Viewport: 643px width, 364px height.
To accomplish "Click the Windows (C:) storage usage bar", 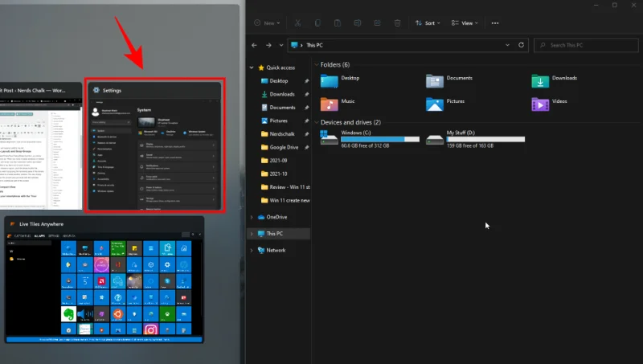I will [x=380, y=139].
